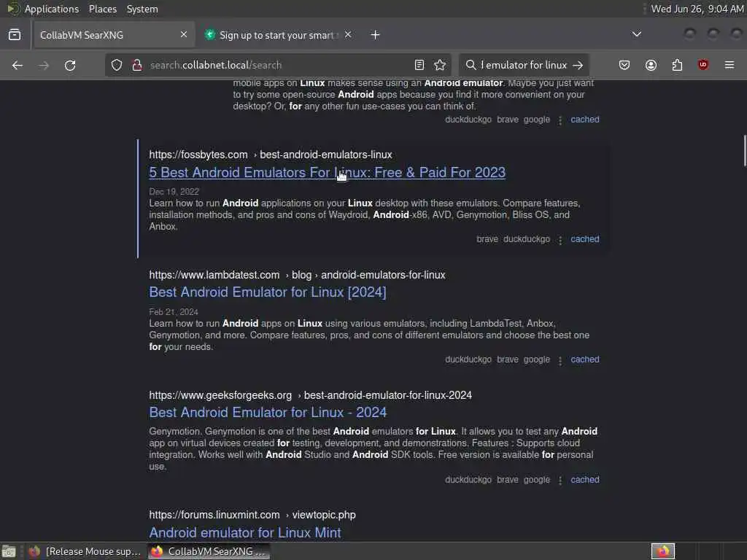Bookmark this page with star icon

point(440,65)
